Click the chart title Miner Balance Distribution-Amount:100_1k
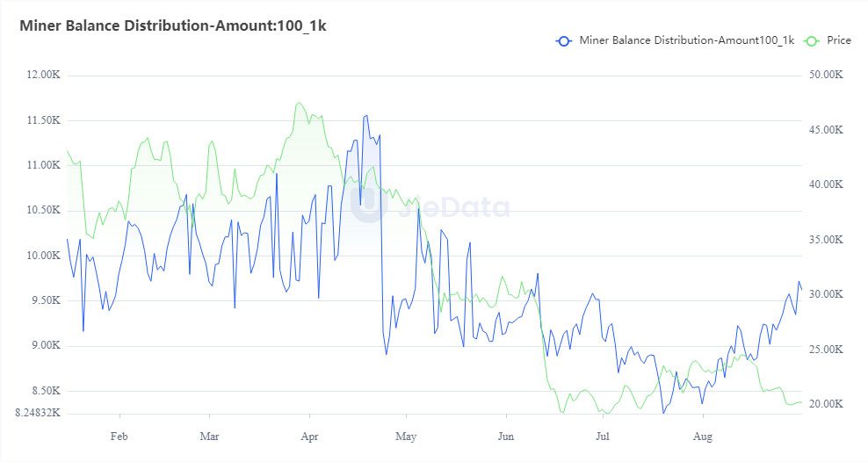The height and width of the screenshot is (462, 868). pos(173,25)
